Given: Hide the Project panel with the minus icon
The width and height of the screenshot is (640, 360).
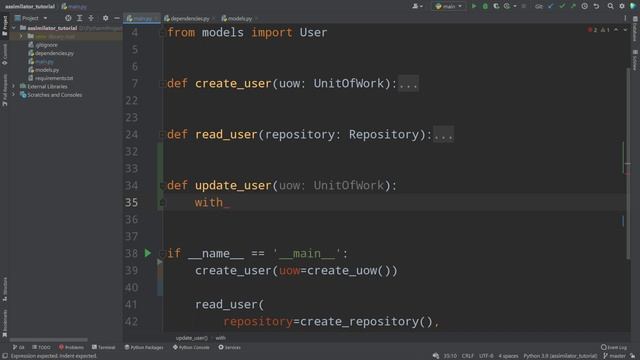Looking at the screenshot, I should 117,18.
